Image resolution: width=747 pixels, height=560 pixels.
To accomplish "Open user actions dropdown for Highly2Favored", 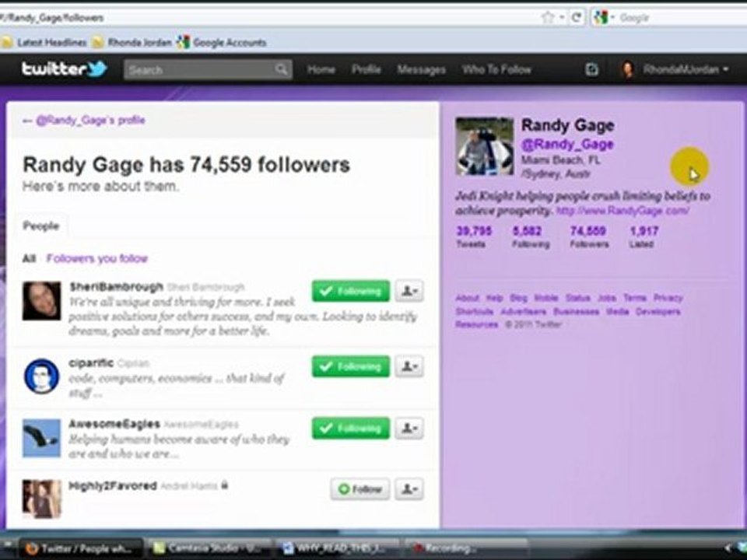I will [x=409, y=489].
